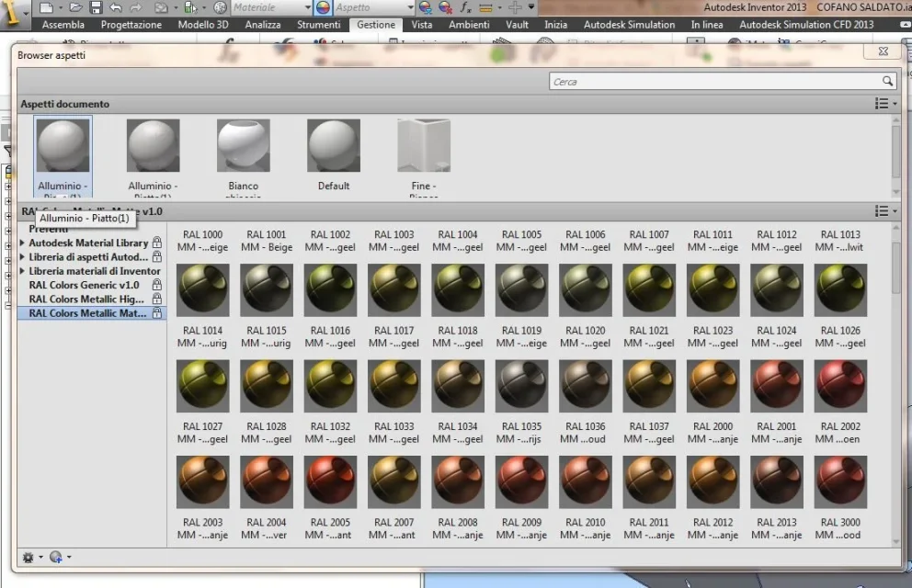Open the Progettazione ribbon tab
Viewport: 912px width, 588px height.
131,25
